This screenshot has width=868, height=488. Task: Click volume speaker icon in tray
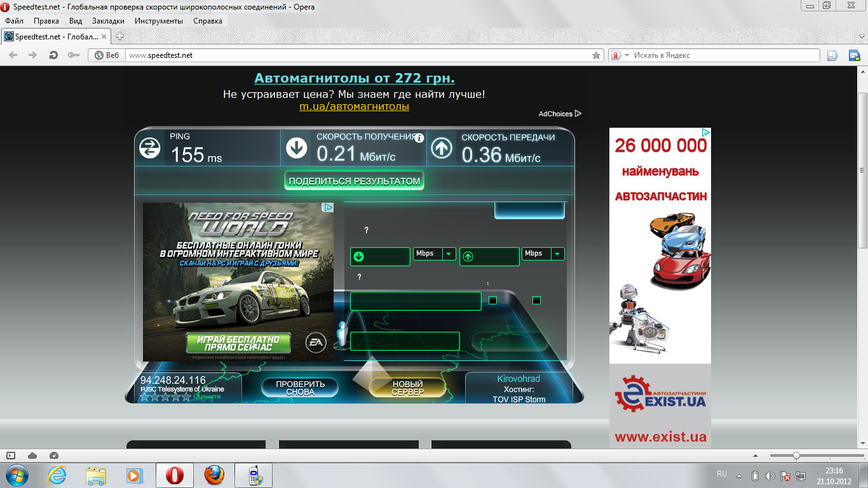[x=770, y=476]
